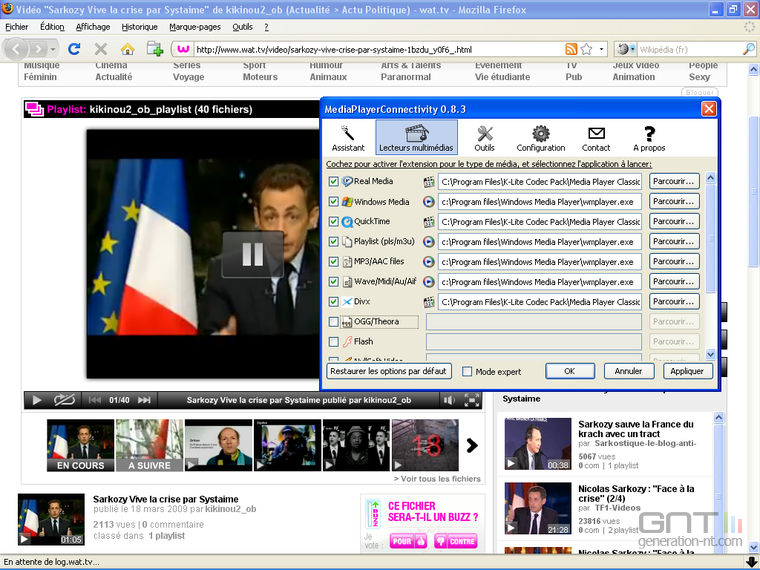This screenshot has height=570, width=760.
Task: Click Parcourir for the Divx row
Action: coord(674,301)
